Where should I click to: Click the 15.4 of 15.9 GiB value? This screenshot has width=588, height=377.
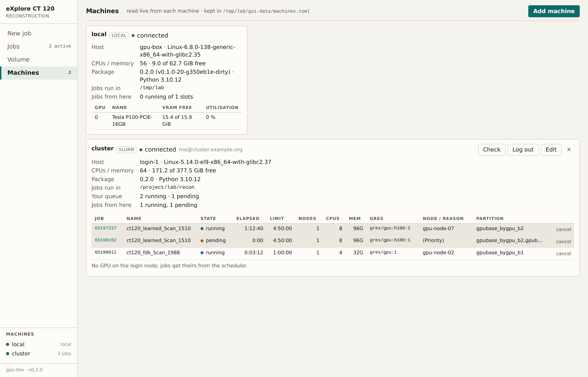(x=177, y=121)
